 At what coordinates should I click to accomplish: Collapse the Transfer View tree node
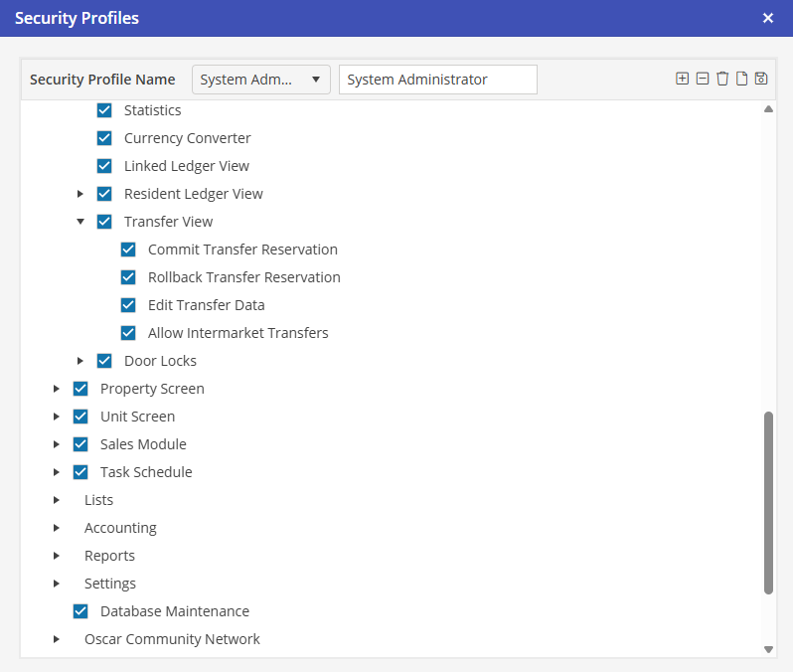pyautogui.click(x=80, y=222)
